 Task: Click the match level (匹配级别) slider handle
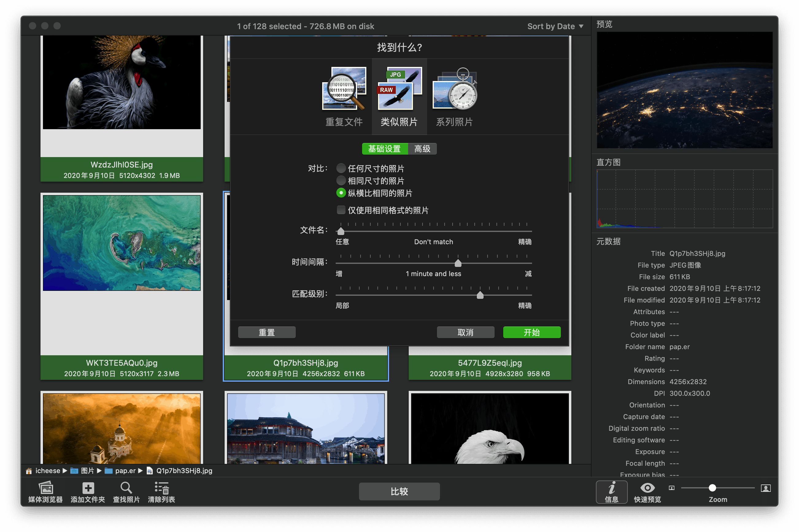tap(480, 295)
